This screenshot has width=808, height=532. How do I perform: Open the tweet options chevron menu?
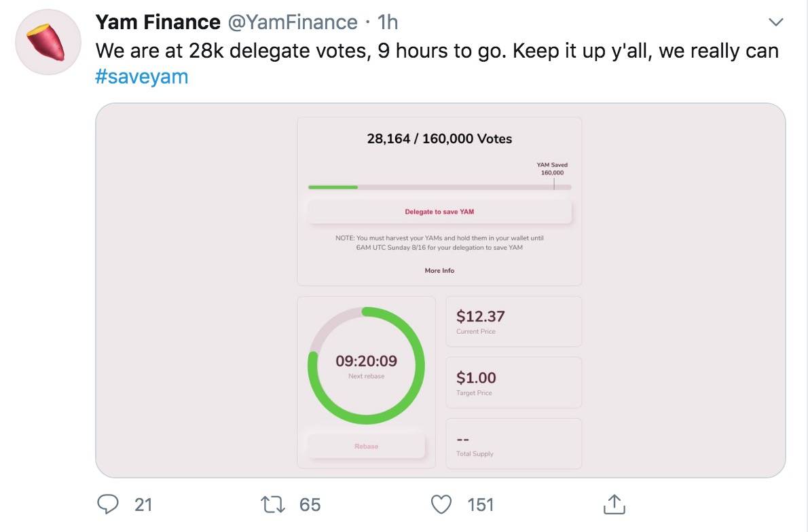[x=775, y=22]
